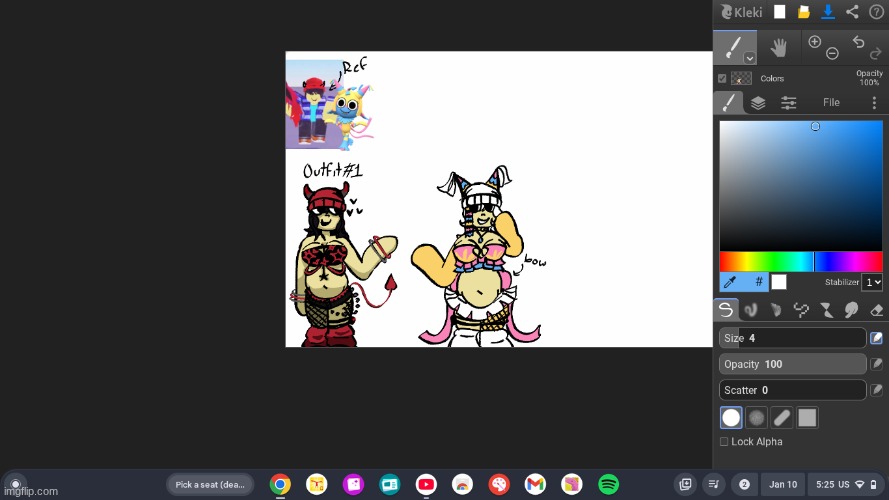The image size is (889, 500).
Task: Click the Opacity 100 slider
Action: click(792, 364)
